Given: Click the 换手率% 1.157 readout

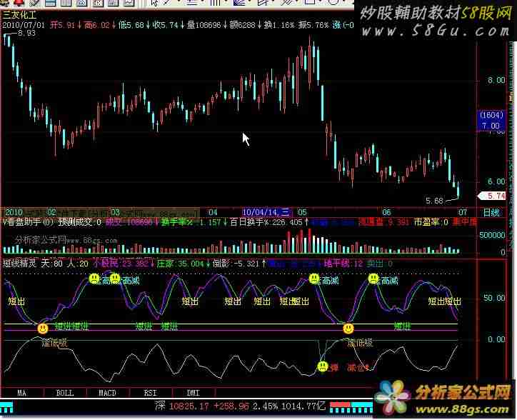Looking at the screenshot, I should 191,222.
